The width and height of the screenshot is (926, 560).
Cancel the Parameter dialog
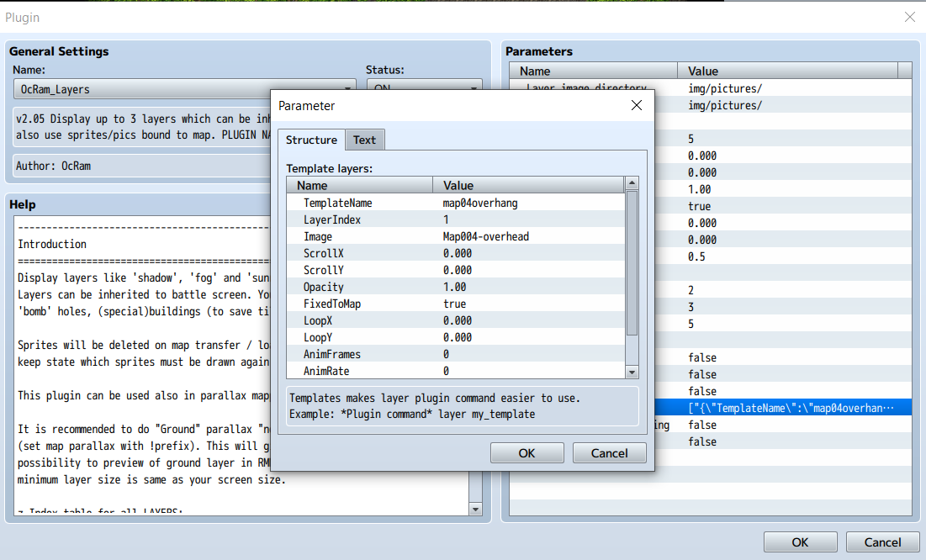610,453
